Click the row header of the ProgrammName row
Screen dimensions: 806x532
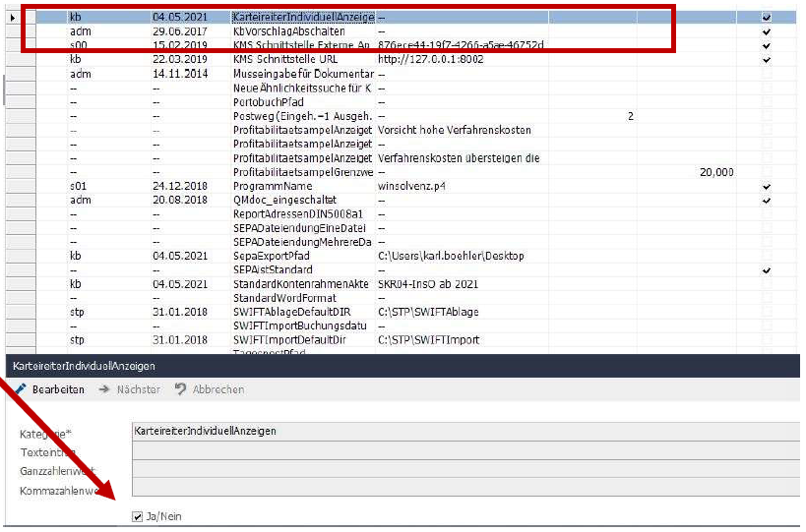tap(21, 186)
